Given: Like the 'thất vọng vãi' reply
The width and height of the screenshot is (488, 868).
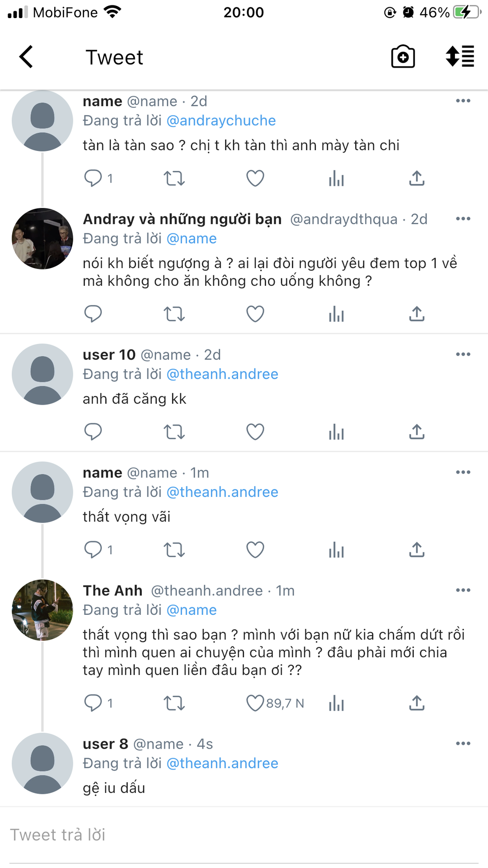Looking at the screenshot, I should [255, 550].
